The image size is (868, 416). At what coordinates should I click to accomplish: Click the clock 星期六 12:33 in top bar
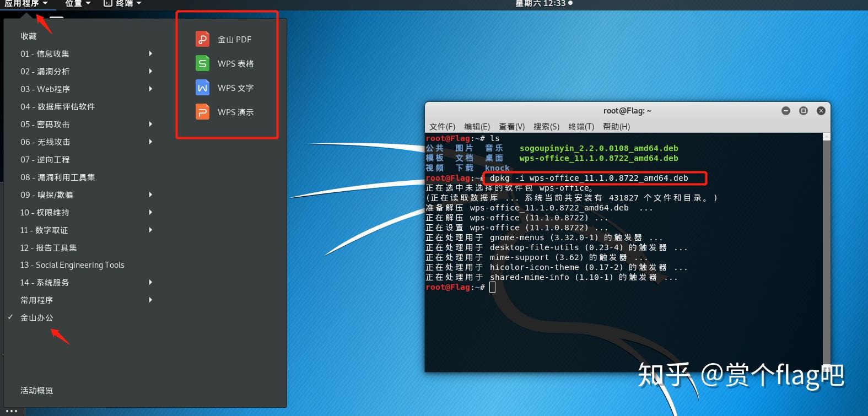coord(544,3)
